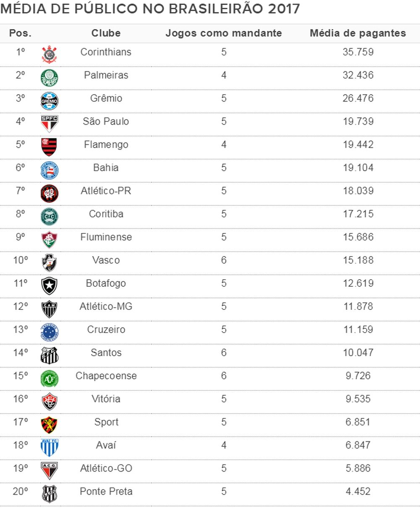
Task: Click the Corinthians club crest
Action: [50, 55]
